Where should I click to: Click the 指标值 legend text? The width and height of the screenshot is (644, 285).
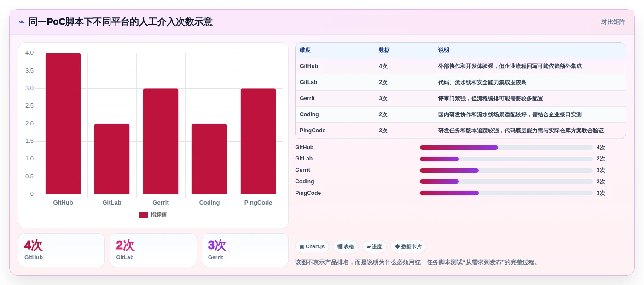(x=159, y=215)
